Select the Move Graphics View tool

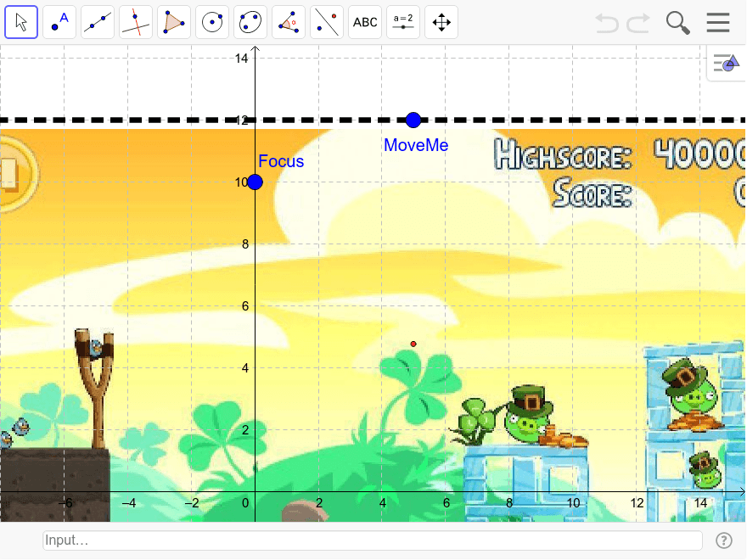441,22
